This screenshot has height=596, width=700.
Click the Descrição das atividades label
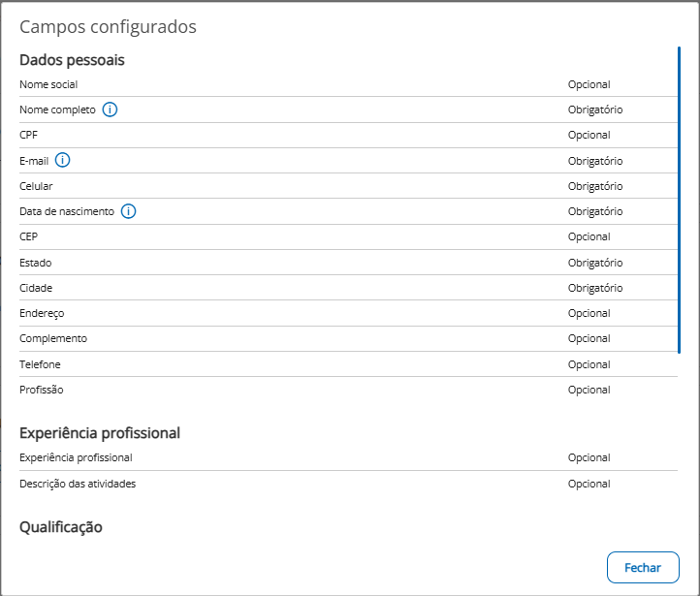point(78,484)
